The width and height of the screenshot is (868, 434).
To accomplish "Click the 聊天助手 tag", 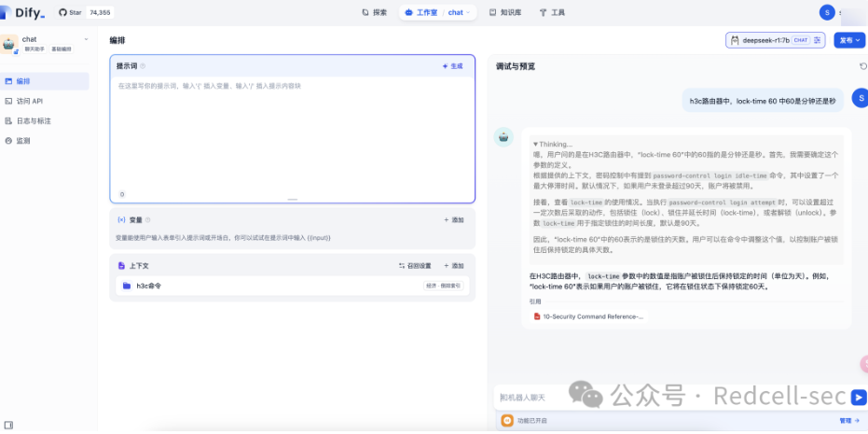I will click(34, 49).
